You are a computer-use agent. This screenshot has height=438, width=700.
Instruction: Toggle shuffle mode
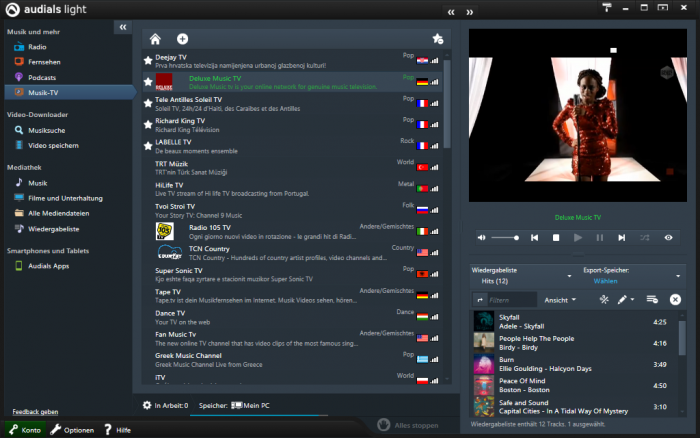[x=645, y=238]
